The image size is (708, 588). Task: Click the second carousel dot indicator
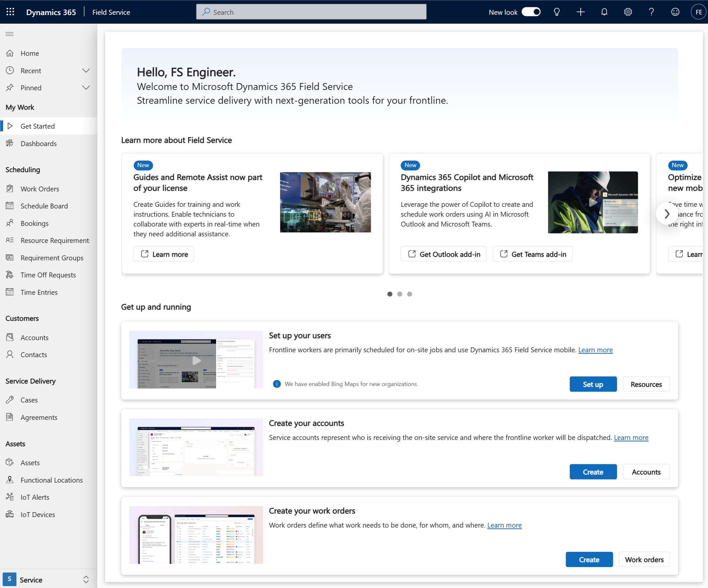click(399, 294)
